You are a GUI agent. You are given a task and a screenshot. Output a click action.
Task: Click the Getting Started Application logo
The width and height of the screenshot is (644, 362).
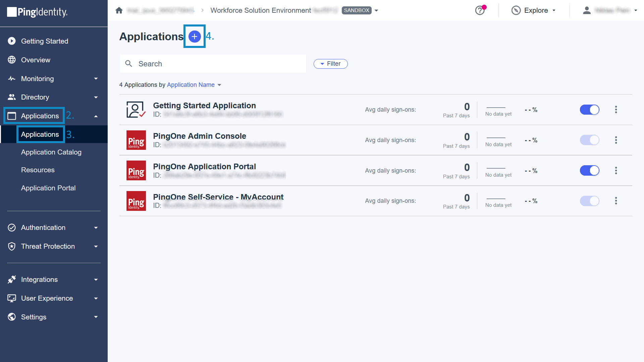pyautogui.click(x=136, y=110)
